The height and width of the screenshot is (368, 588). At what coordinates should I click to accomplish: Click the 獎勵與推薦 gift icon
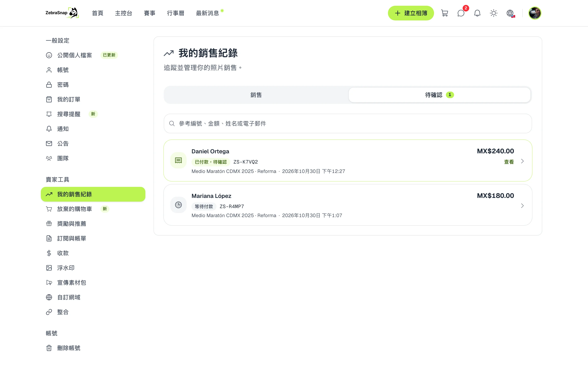pyautogui.click(x=49, y=224)
